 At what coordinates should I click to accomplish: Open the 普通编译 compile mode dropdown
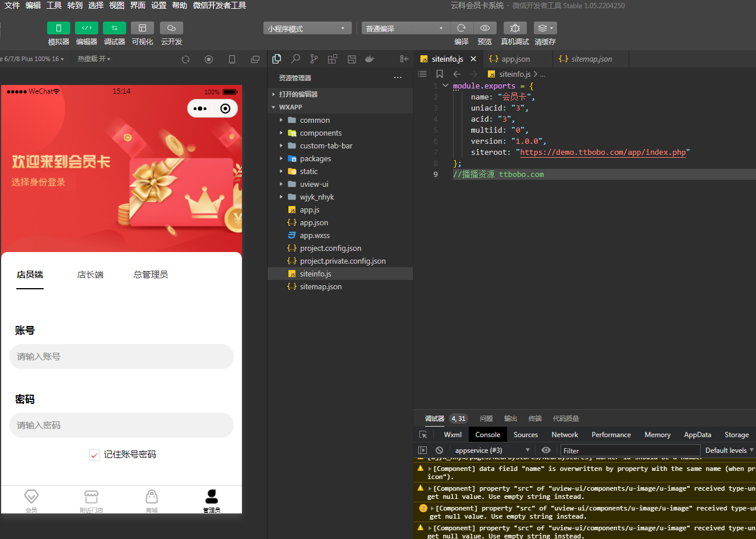405,28
